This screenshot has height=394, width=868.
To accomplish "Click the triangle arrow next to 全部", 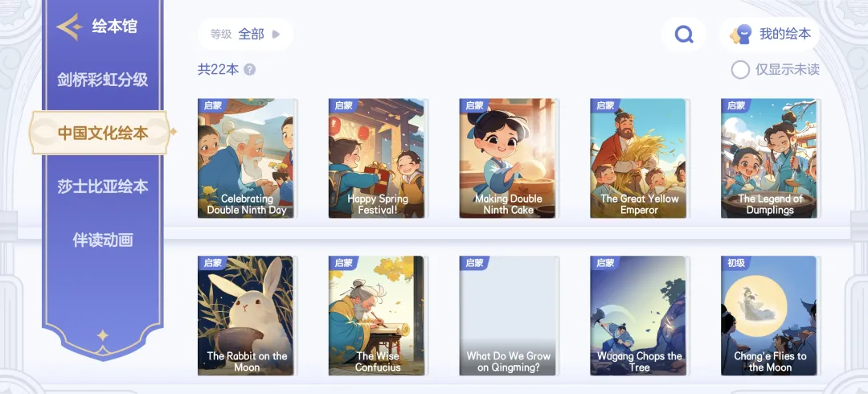I will click(x=276, y=35).
